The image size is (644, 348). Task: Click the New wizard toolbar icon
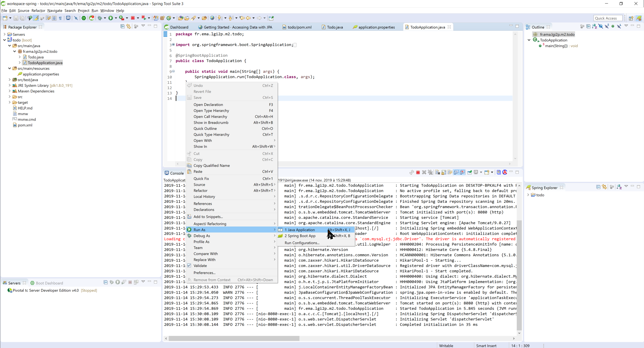click(x=5, y=18)
